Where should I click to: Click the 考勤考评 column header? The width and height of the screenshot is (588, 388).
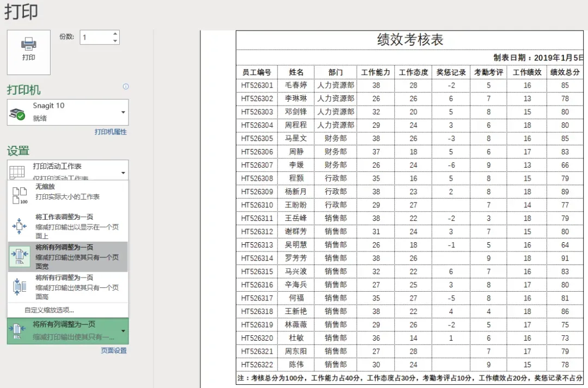click(x=488, y=72)
